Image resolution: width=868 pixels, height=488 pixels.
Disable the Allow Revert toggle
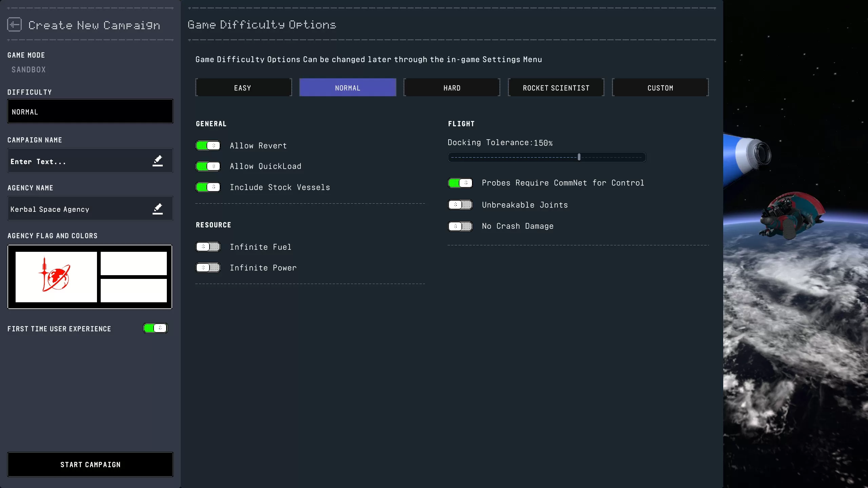[x=208, y=146]
